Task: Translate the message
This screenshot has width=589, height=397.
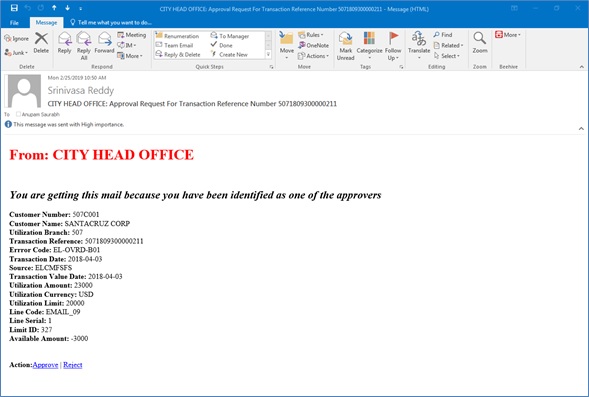Action: pyautogui.click(x=419, y=46)
